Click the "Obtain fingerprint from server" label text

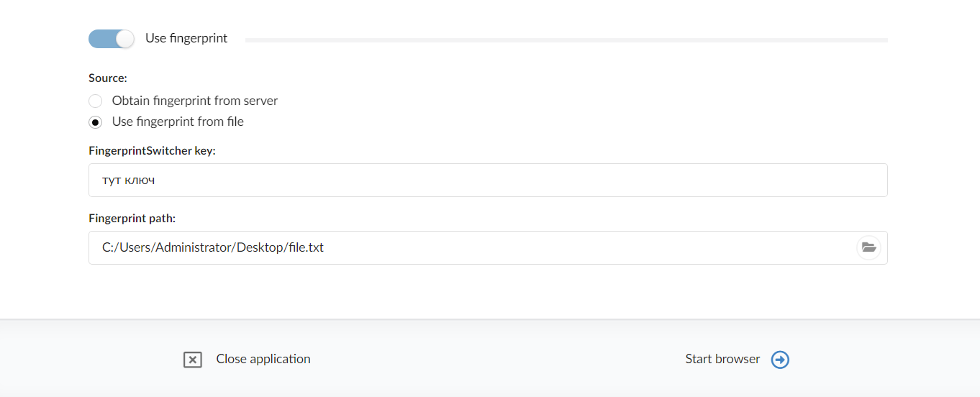point(195,101)
